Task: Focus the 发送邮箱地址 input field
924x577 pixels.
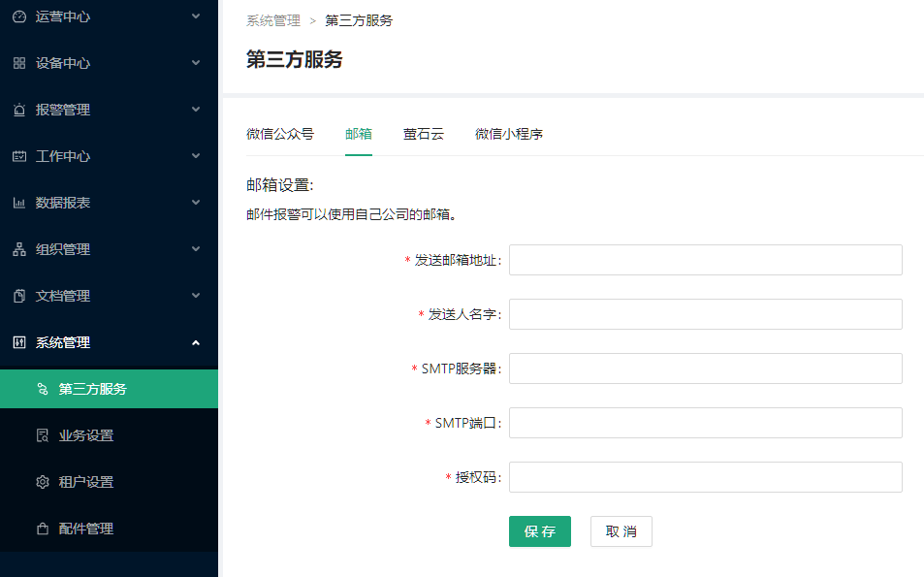Action: click(705, 260)
